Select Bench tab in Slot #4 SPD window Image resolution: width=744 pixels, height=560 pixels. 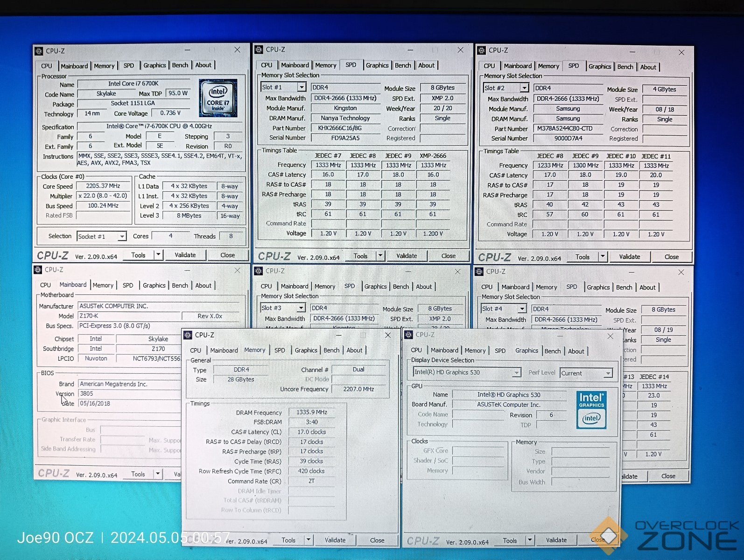(624, 287)
